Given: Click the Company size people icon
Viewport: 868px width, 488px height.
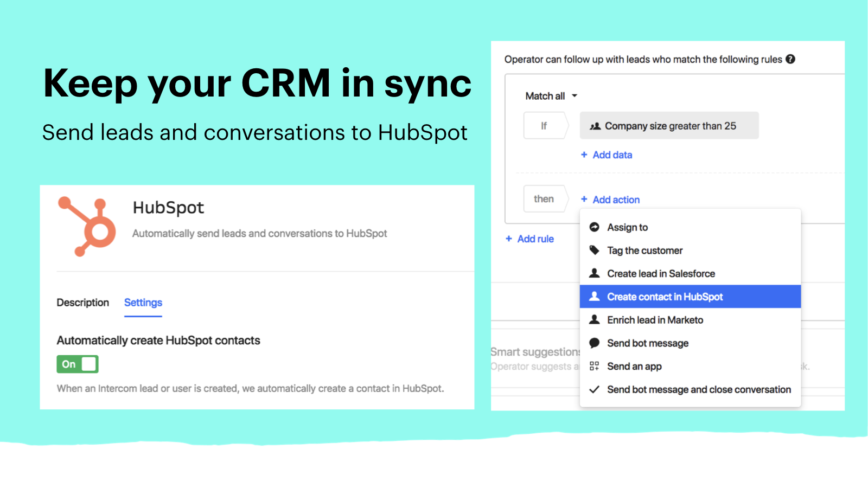Looking at the screenshot, I should click(595, 126).
